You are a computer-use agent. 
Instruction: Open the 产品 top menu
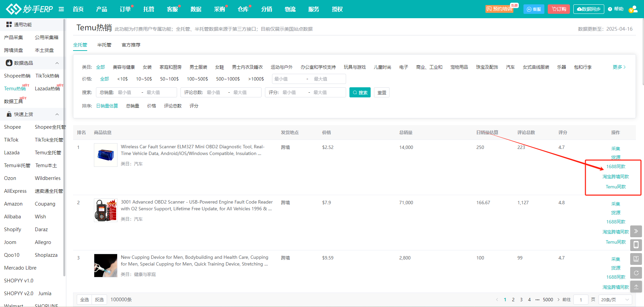click(x=101, y=9)
